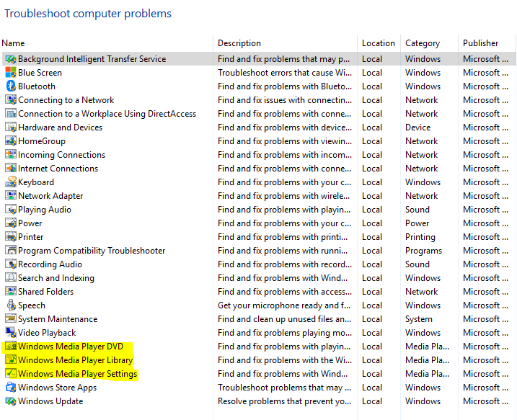
Task: Click the Program Compatibility Troubleshooter icon
Action: click(x=11, y=251)
